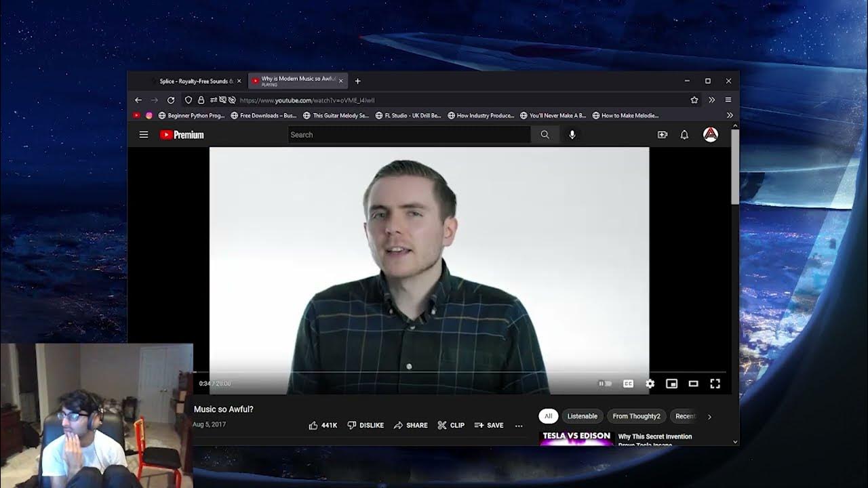Screen dimensions: 868x488
Task: Open Free Downloads – Bus... bookmark
Action: 264,115
